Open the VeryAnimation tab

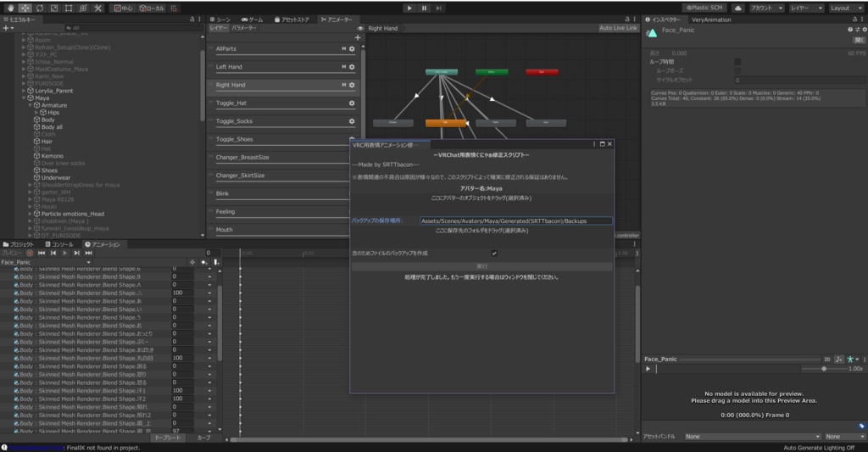(711, 20)
